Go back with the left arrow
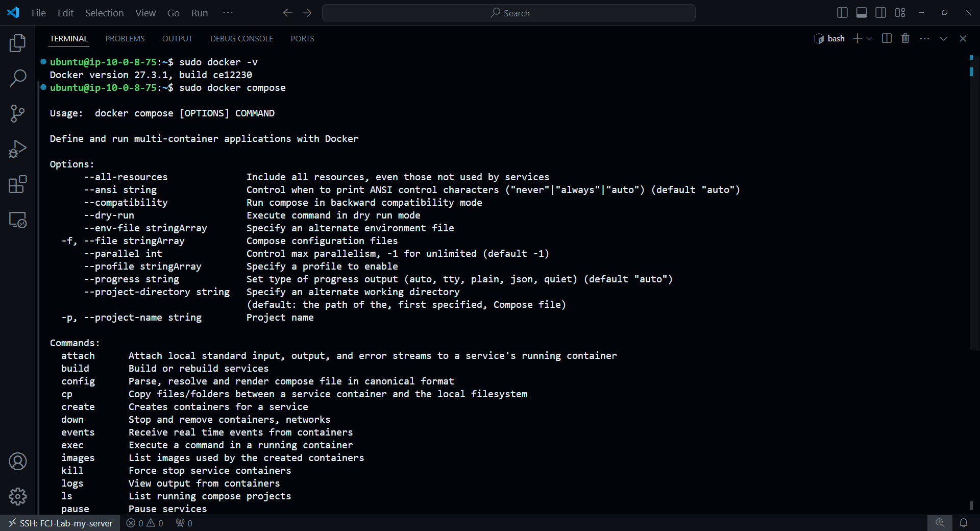Screen dimensions: 980x531 click(288, 13)
